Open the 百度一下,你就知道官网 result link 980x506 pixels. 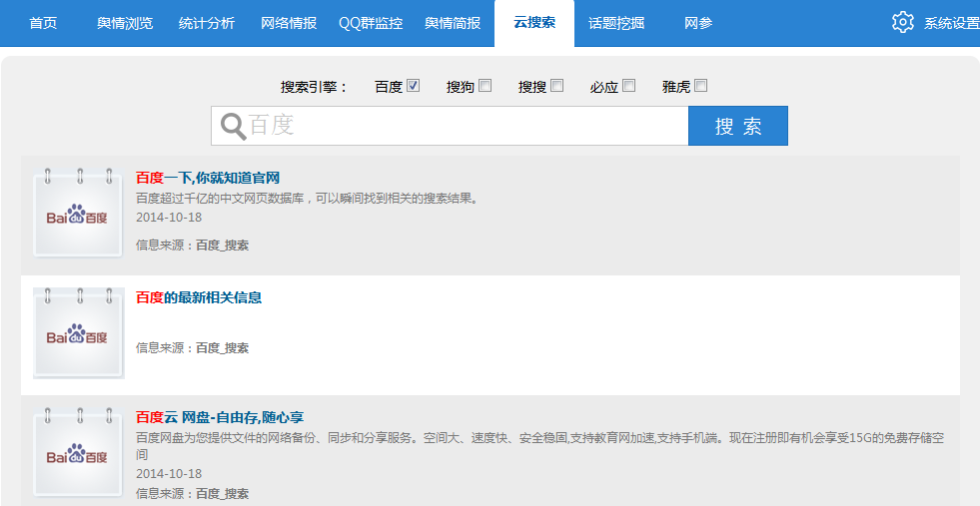(x=208, y=178)
